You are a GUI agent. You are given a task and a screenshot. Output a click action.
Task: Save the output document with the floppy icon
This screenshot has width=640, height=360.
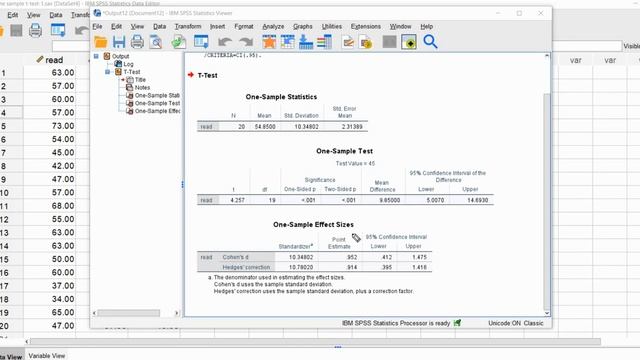pos(119,42)
